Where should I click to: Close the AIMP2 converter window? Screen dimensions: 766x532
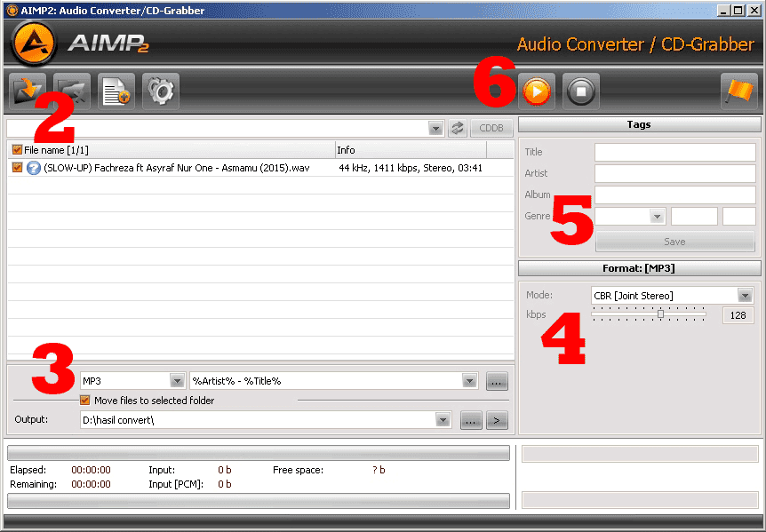coord(754,11)
